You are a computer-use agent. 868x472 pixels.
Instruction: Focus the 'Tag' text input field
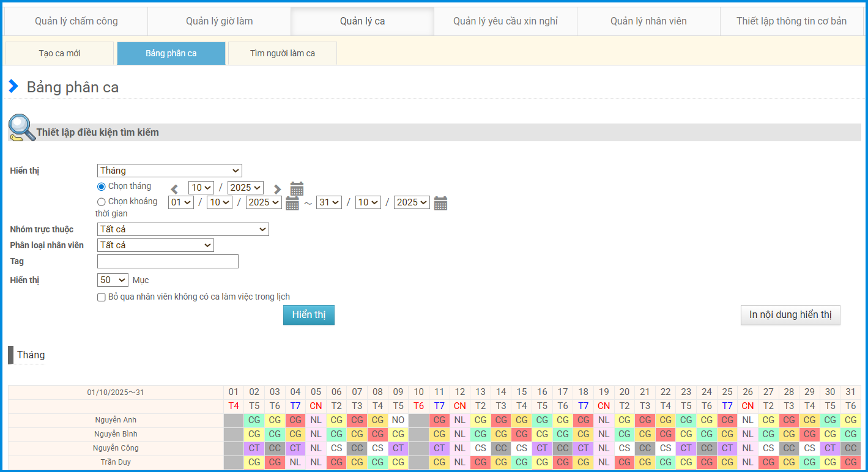coord(168,262)
